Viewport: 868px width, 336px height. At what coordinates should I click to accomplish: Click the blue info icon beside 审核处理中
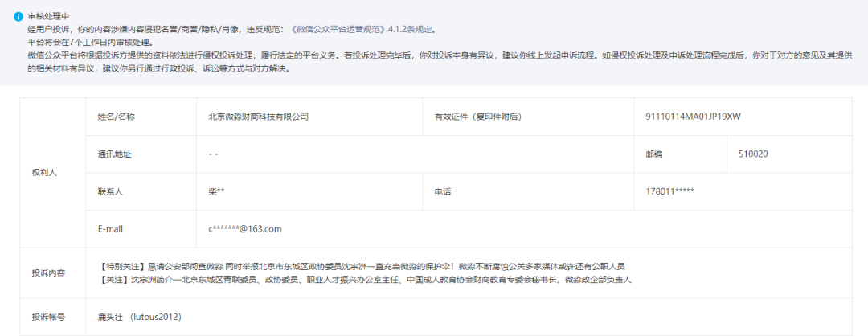pyautogui.click(x=18, y=16)
